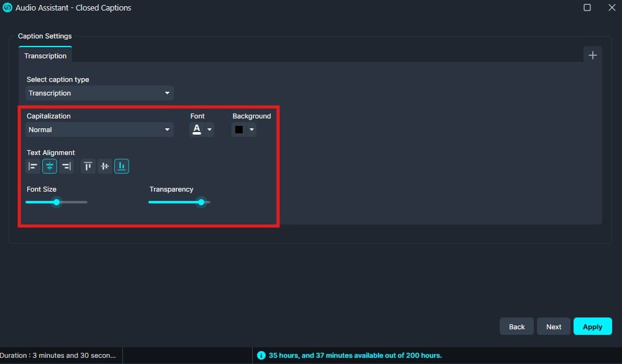622x364 pixels.
Task: Click the Transparency slider handle
Action: pyautogui.click(x=201, y=202)
